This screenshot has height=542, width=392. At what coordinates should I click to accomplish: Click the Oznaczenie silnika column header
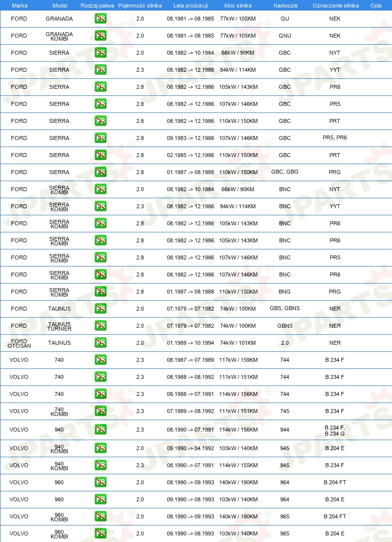click(x=336, y=6)
